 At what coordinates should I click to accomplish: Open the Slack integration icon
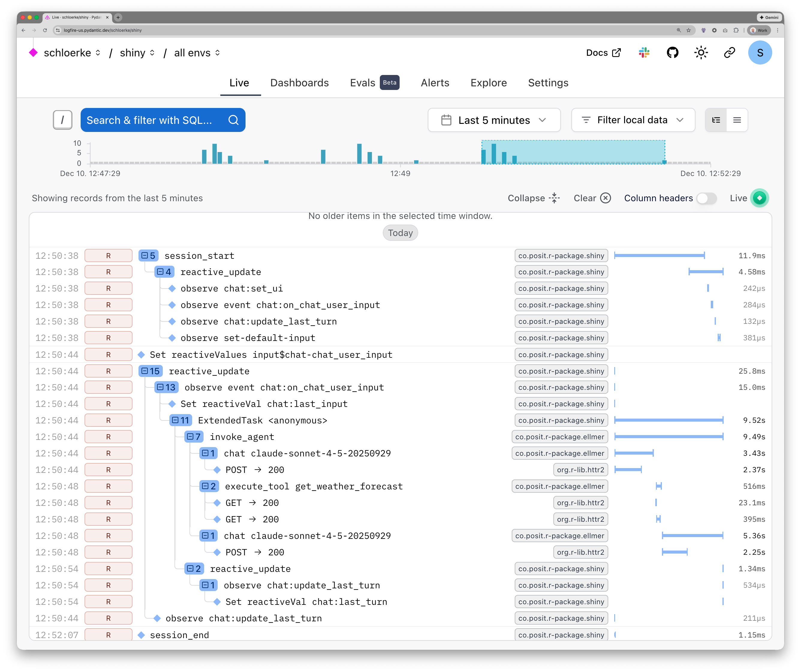[x=644, y=53]
